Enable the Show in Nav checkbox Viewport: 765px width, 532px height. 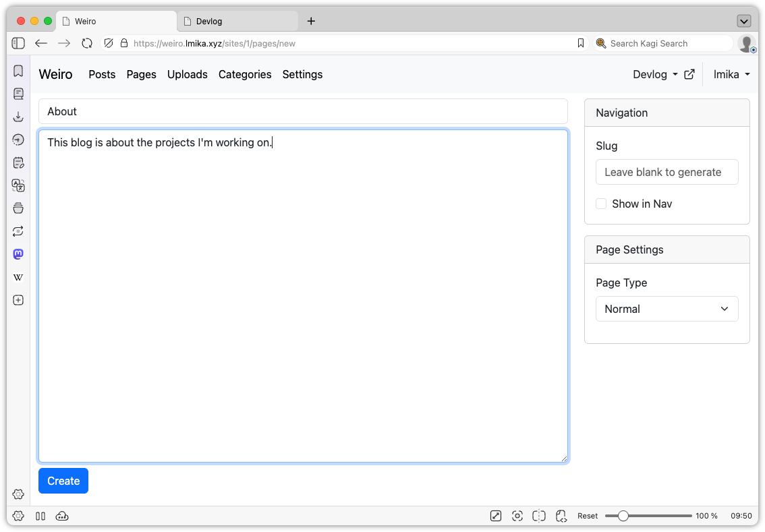click(600, 203)
